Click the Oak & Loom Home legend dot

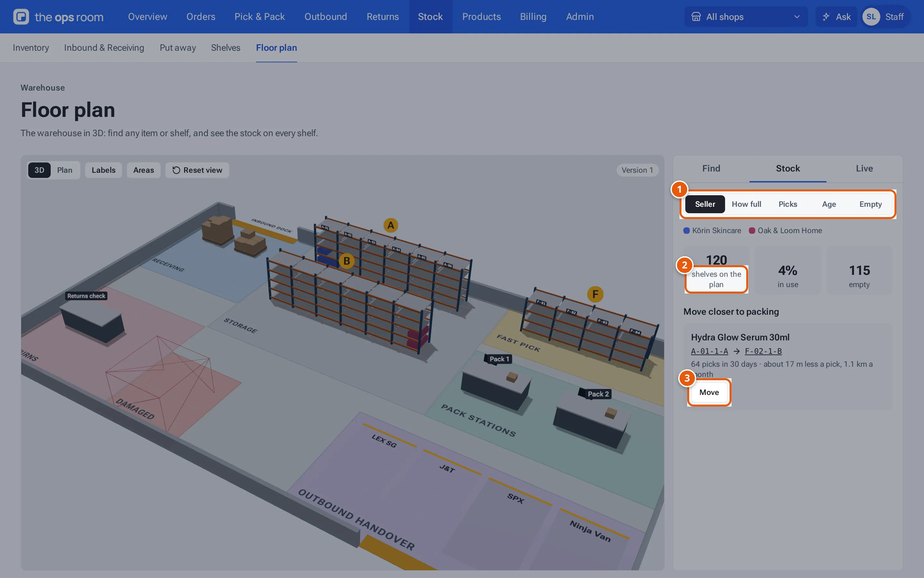[x=752, y=231]
